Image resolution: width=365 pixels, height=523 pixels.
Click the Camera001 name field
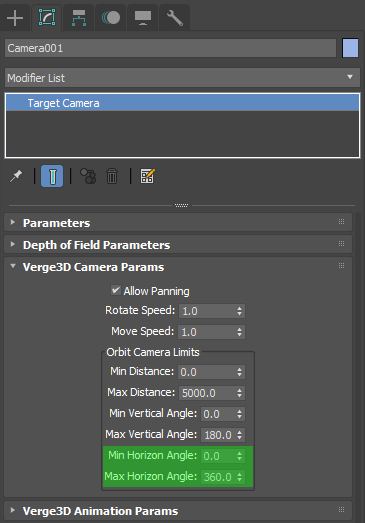(170, 48)
